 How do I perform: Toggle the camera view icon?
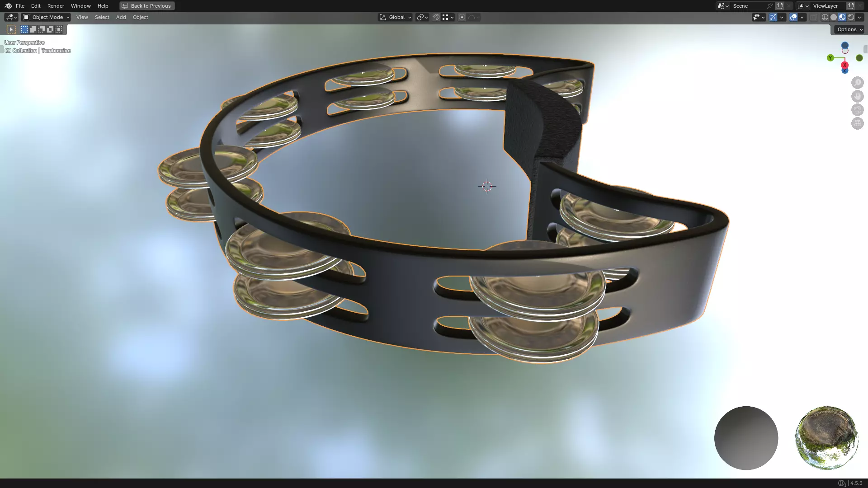tap(857, 110)
